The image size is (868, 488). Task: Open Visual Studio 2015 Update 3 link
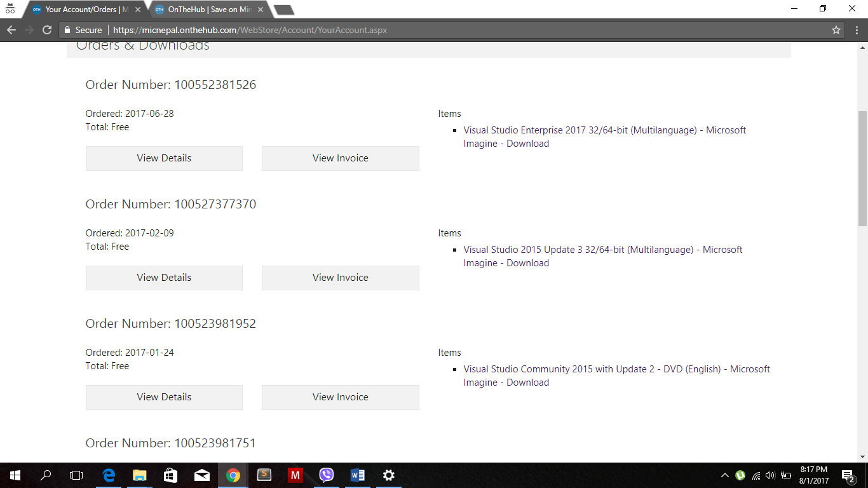click(602, 256)
